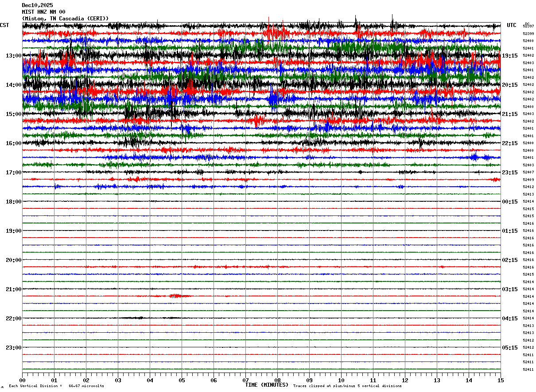Click the date label Dec10,2025
536x392 pixels.
coord(37,5)
